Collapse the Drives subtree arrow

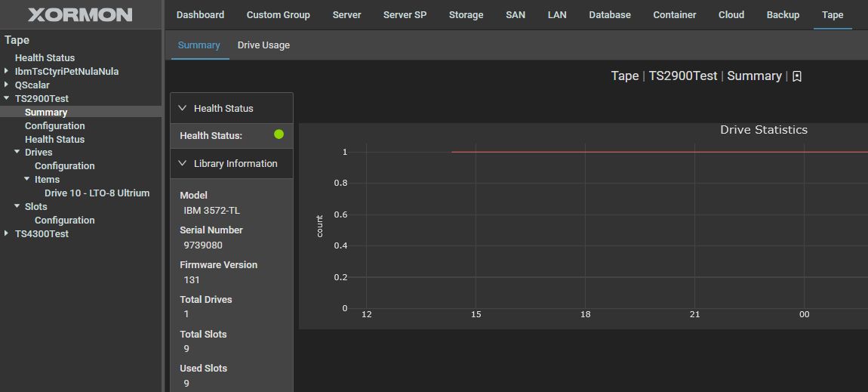tap(17, 153)
